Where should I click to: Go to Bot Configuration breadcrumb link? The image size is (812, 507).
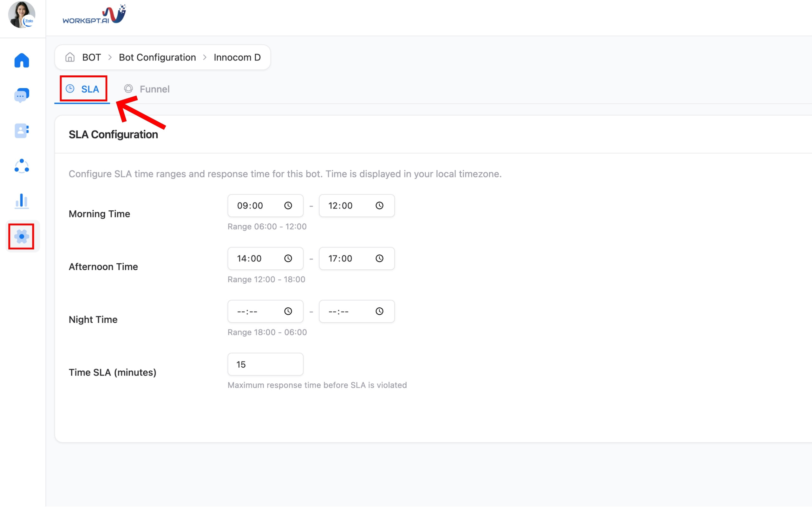(x=157, y=57)
